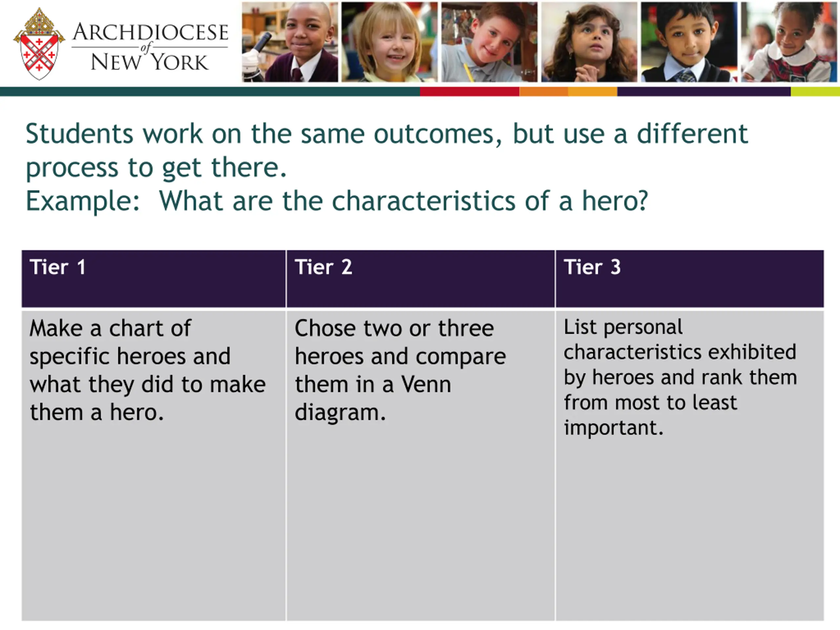Click the Archdiocese of New York wordmark
Screen dimensions: 840x630
tap(150, 47)
